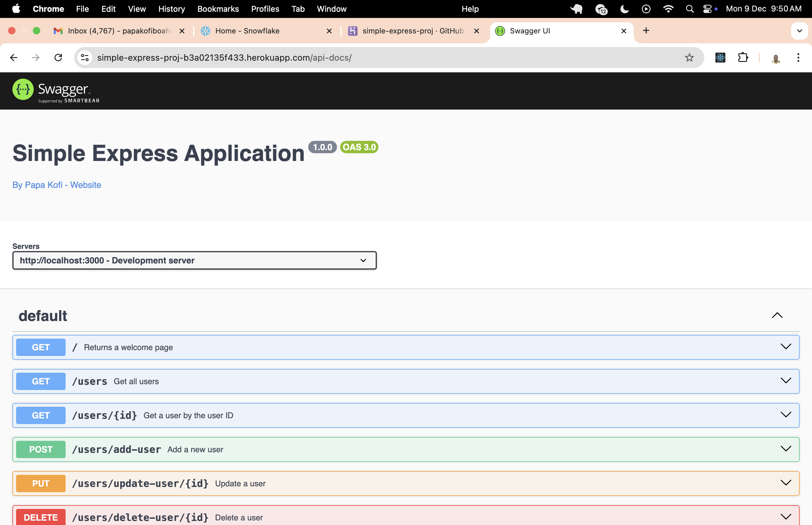Open the Chrome three-dot menu
This screenshot has height=525, width=812.
(798, 58)
